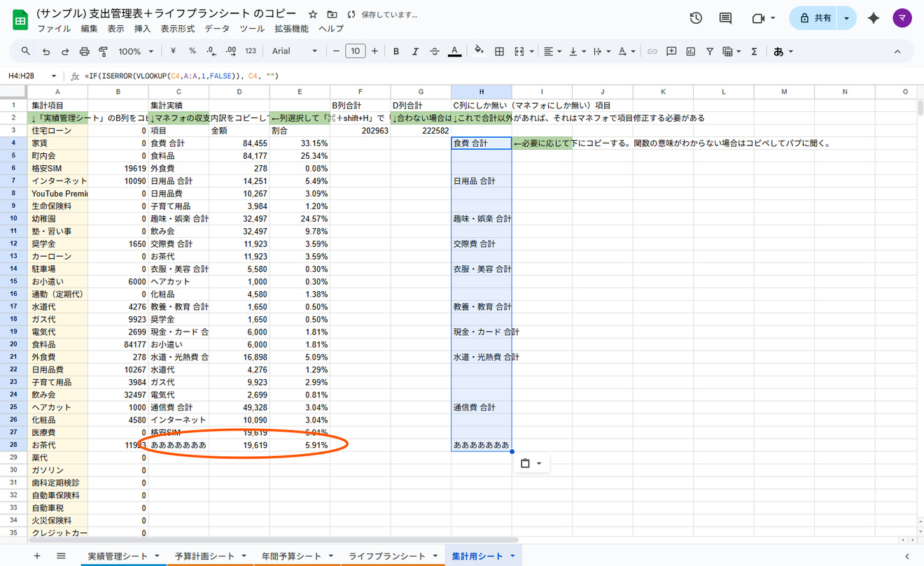
Task: Open the ファイル menu
Action: [x=54, y=29]
